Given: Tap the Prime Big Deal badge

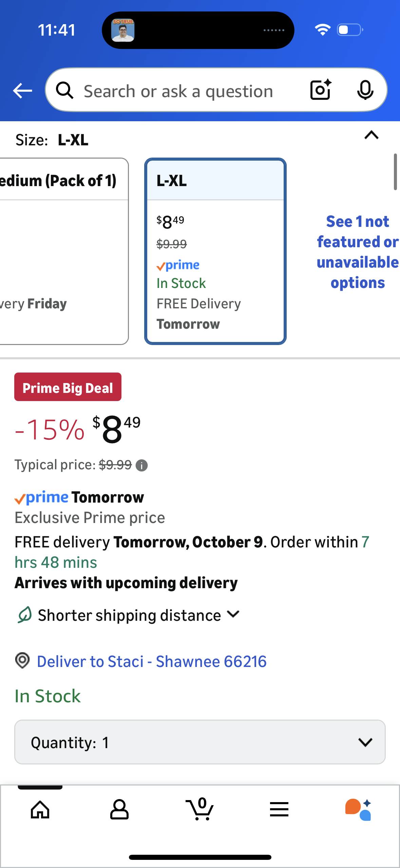Looking at the screenshot, I should [68, 387].
